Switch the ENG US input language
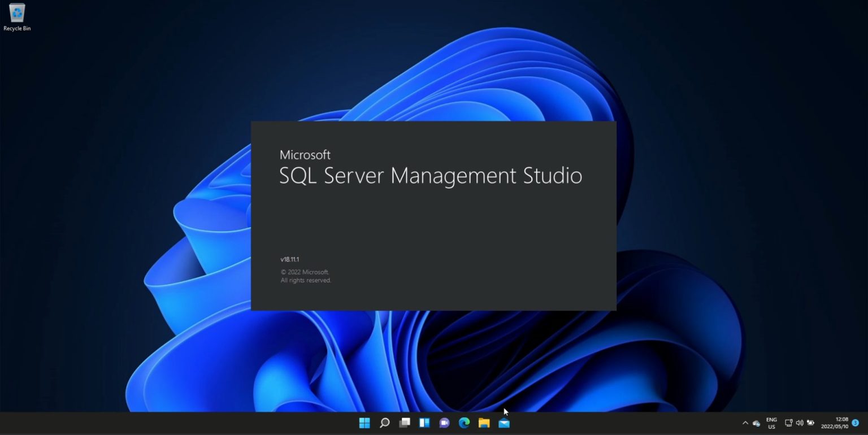 (771, 423)
